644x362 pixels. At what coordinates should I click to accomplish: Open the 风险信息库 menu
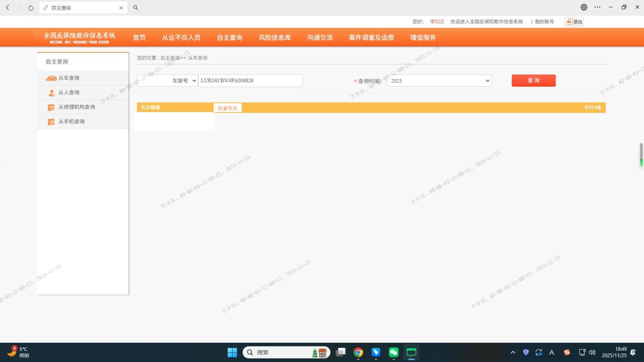pyautogui.click(x=275, y=38)
